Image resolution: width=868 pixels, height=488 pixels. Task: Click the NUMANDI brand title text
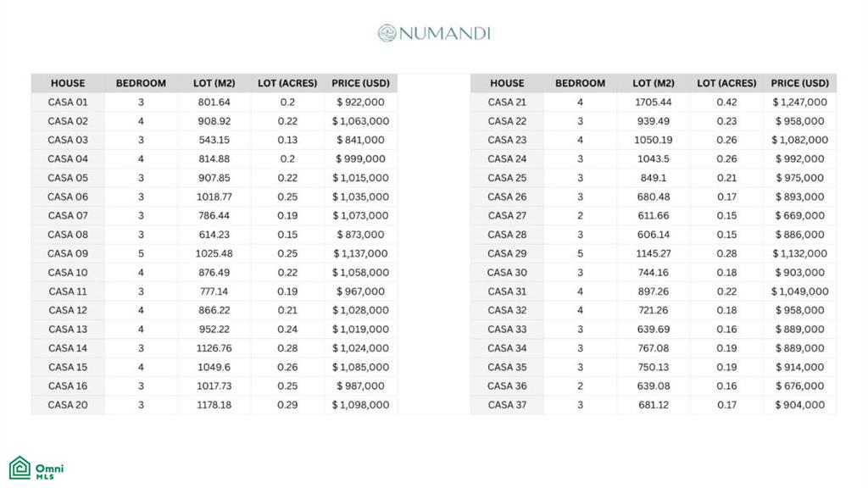(444, 34)
